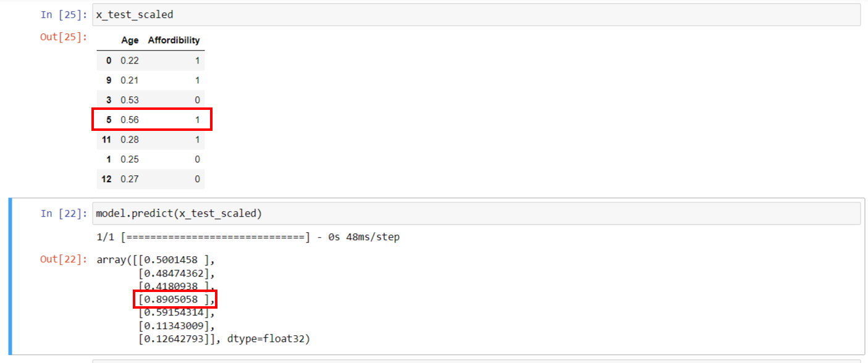Click the Age value 0.21 in row 9
Viewport: 868px width, 363px height.
130,80
